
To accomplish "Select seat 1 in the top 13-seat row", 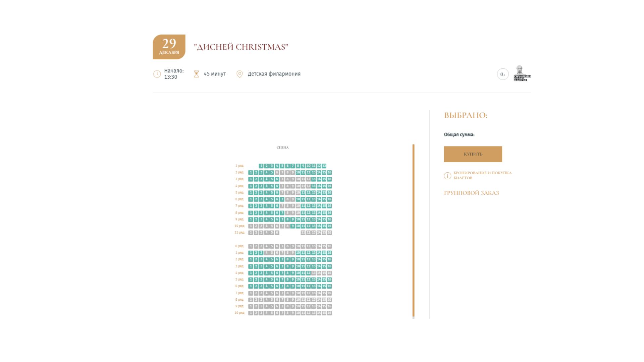I will [261, 166].
